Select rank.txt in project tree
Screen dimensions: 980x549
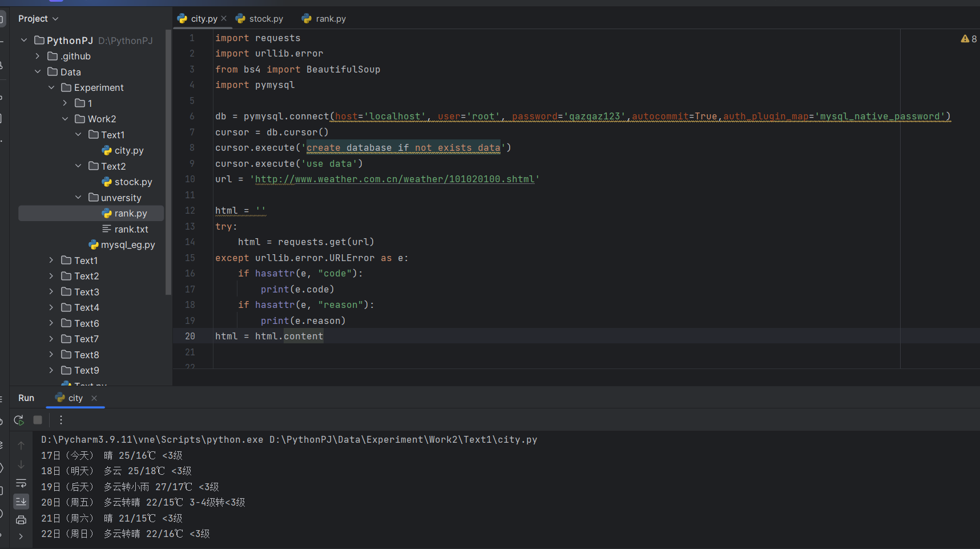point(124,229)
